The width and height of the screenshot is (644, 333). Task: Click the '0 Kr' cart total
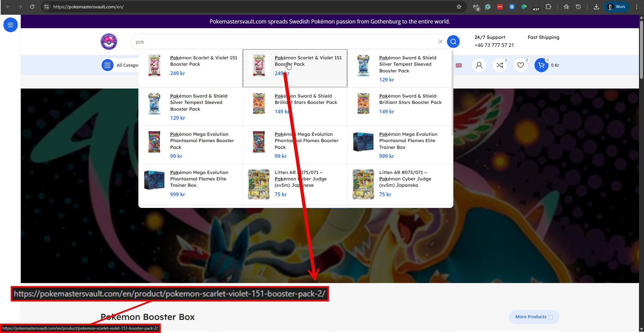point(555,65)
